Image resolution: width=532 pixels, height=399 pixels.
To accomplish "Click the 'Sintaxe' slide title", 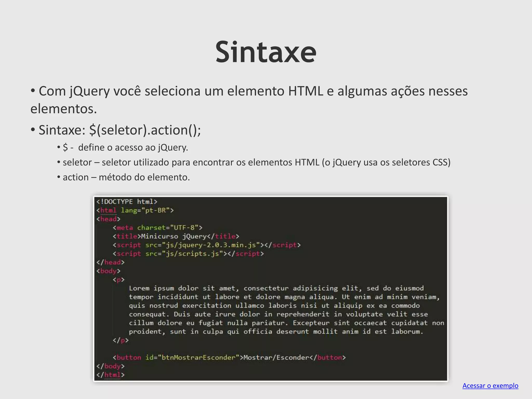I will click(266, 52).
